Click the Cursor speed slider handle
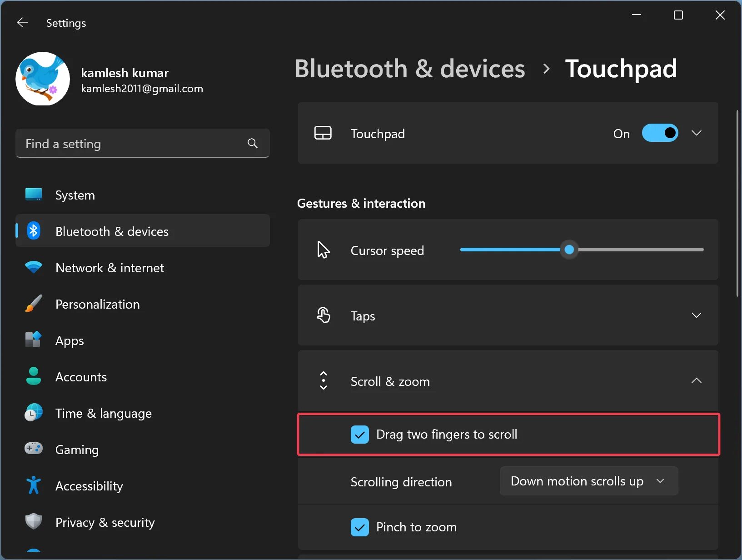 [x=569, y=250]
